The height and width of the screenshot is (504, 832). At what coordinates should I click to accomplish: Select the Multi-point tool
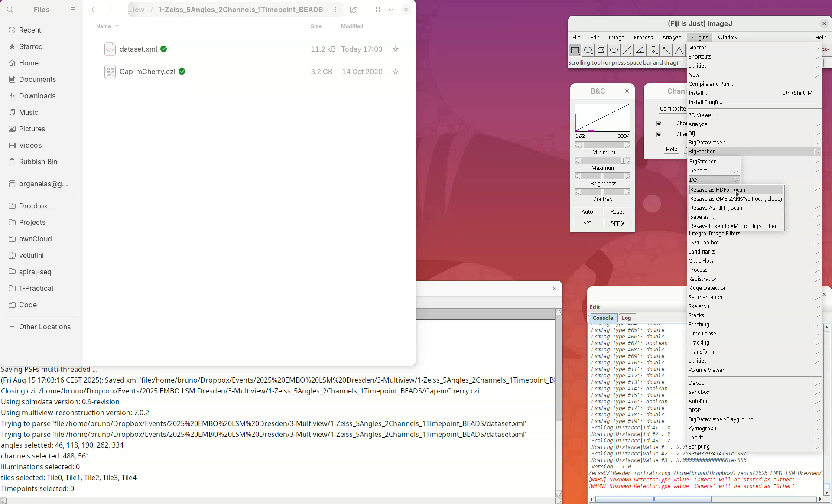653,50
